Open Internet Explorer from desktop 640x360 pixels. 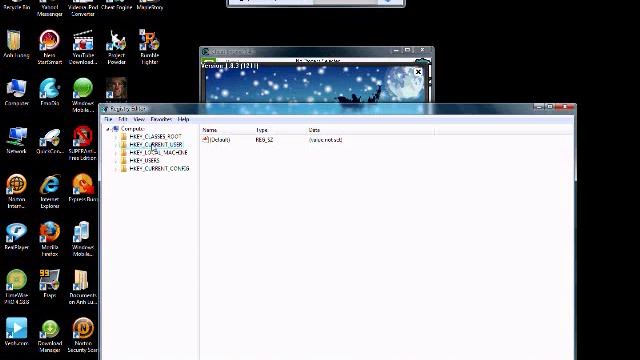tap(49, 191)
